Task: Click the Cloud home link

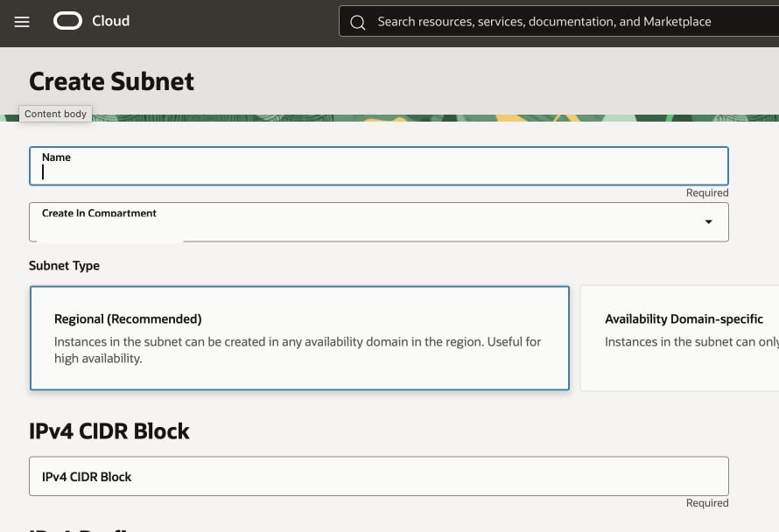Action: pyautogui.click(x=111, y=21)
